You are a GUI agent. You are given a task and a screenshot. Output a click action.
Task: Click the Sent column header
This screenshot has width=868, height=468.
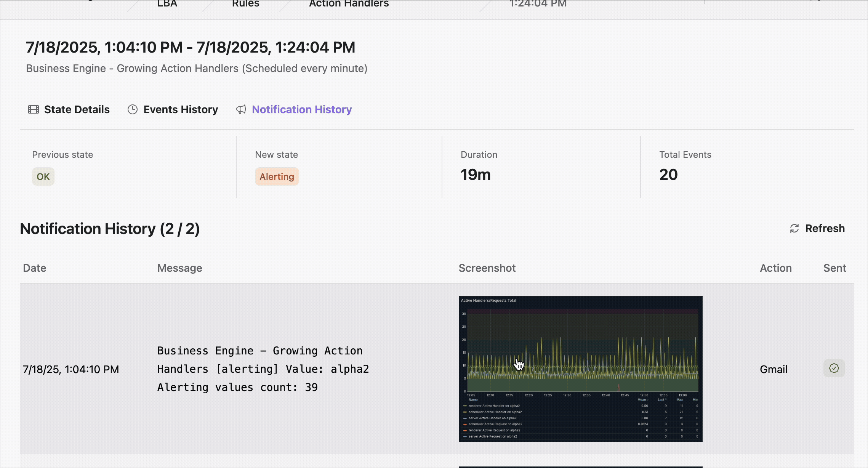coord(835,268)
